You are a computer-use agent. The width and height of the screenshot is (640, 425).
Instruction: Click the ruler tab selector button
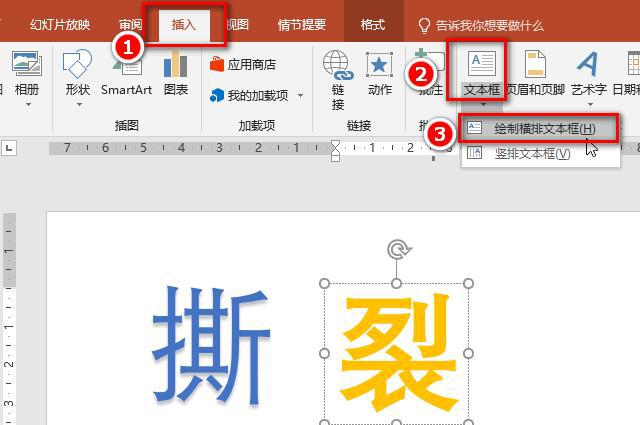[9, 148]
